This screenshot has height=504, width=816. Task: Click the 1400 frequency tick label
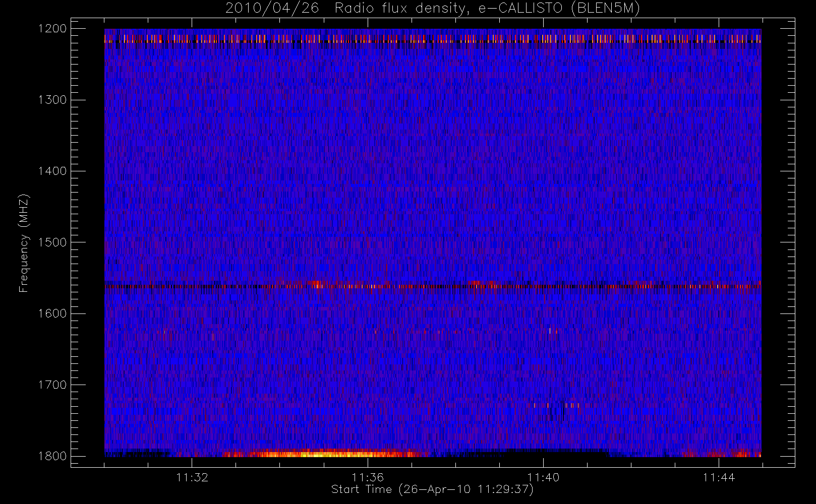point(52,171)
